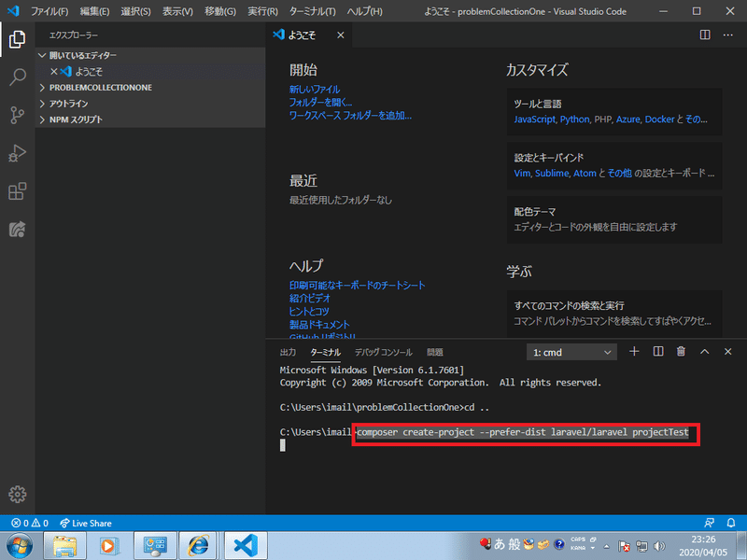The height and width of the screenshot is (560, 747).
Task: Switch to the デバッグ コンソール tab
Action: pyautogui.click(x=384, y=353)
